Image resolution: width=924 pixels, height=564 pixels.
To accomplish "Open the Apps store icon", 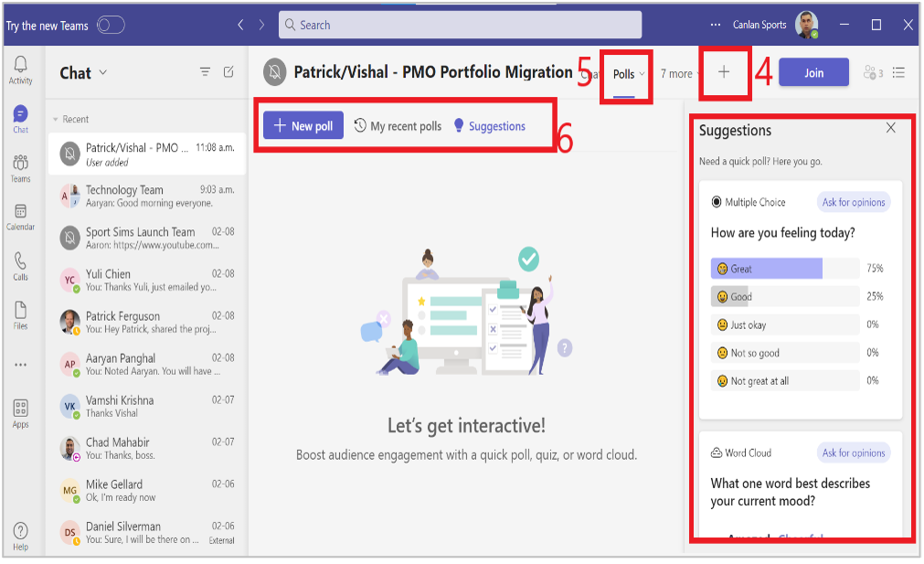I will [x=21, y=413].
